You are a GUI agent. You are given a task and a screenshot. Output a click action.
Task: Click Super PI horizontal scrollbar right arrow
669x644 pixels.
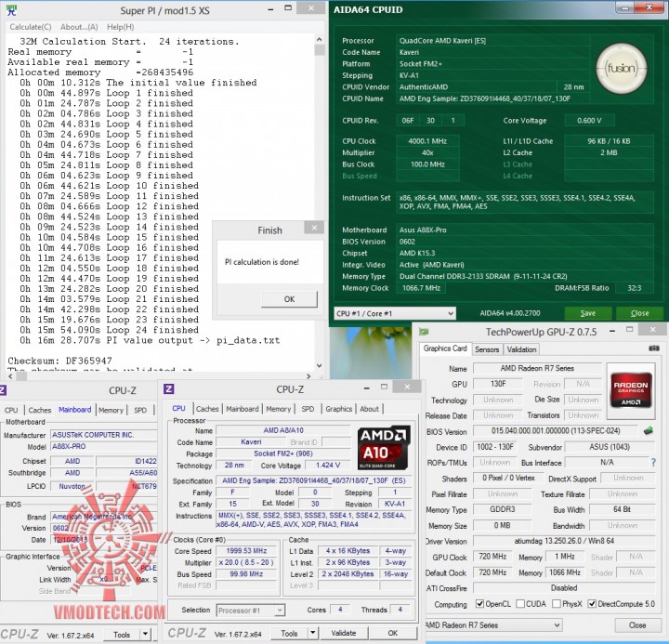pos(309,376)
